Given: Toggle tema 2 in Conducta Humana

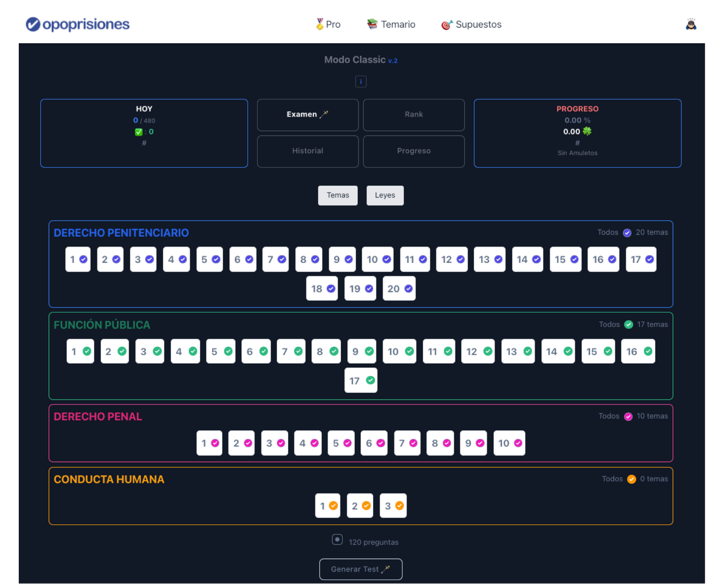Looking at the screenshot, I should 360,506.
